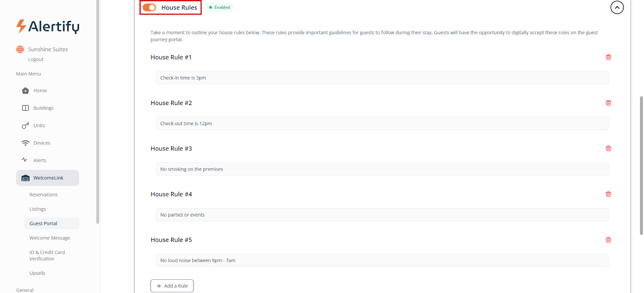Click the Units key icon
Viewport: 644px width, 293px height.
(25, 126)
